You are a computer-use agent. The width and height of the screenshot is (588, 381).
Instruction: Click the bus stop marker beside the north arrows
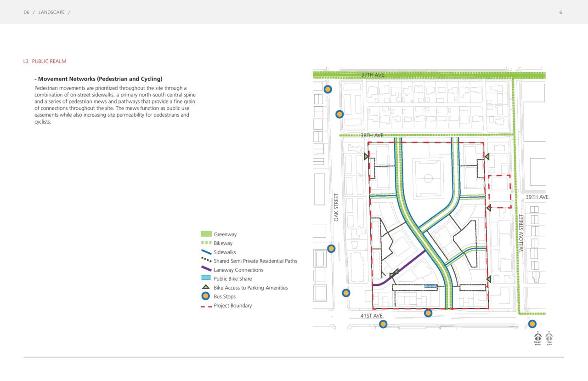coord(532,324)
